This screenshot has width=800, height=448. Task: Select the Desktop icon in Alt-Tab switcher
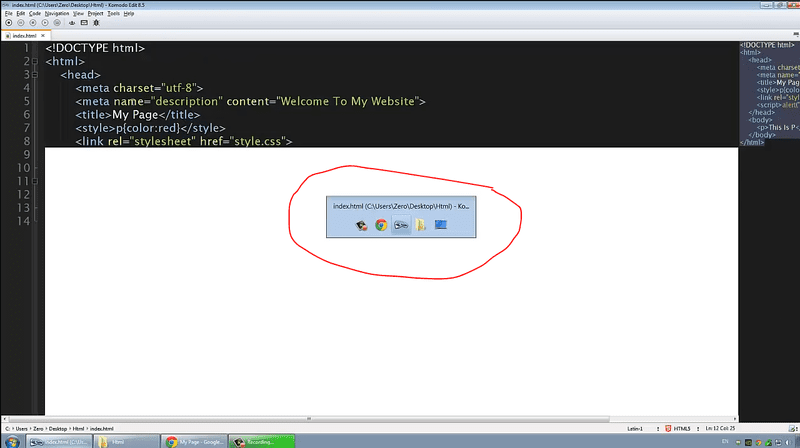tap(441, 225)
